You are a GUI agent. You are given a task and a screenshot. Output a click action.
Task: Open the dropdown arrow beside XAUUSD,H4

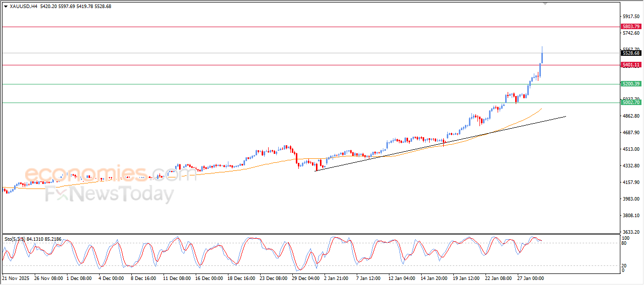pos(6,7)
